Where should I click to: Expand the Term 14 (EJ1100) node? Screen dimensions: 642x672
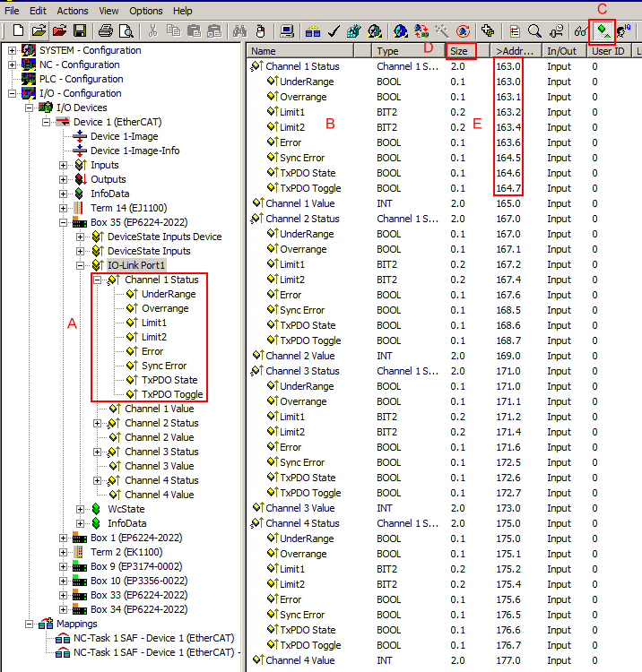pyautogui.click(x=63, y=208)
